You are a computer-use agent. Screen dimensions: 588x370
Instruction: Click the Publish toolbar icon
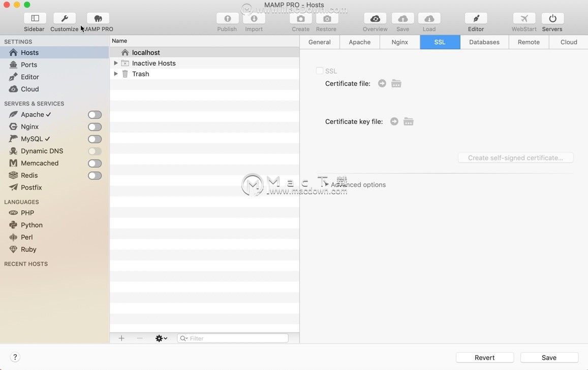pyautogui.click(x=227, y=18)
